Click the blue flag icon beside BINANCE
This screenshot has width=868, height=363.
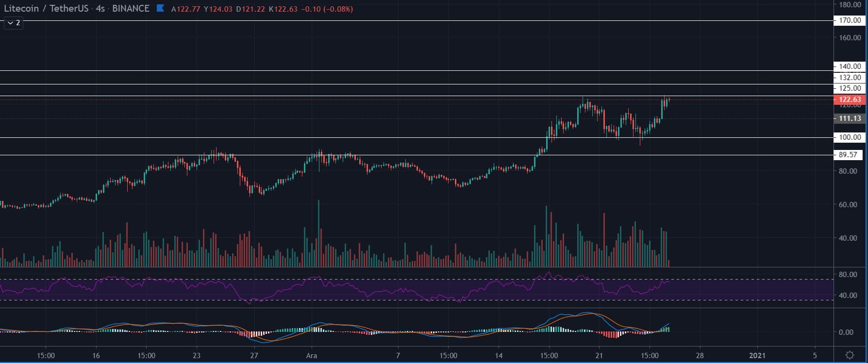pos(160,8)
